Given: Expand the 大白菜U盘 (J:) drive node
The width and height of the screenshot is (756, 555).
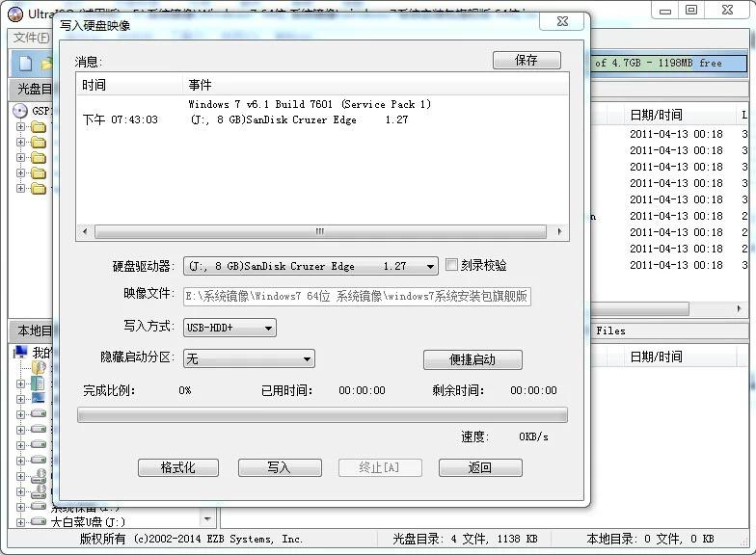Looking at the screenshot, I should tap(20, 522).
